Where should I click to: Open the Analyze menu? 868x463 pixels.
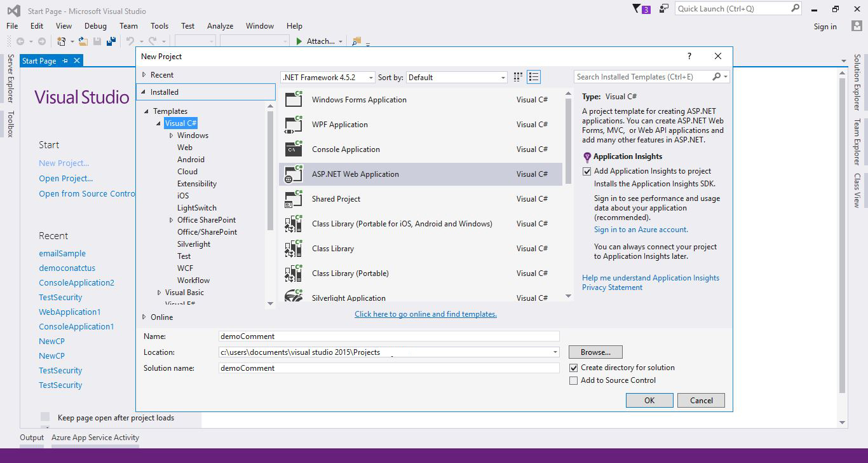click(x=220, y=25)
